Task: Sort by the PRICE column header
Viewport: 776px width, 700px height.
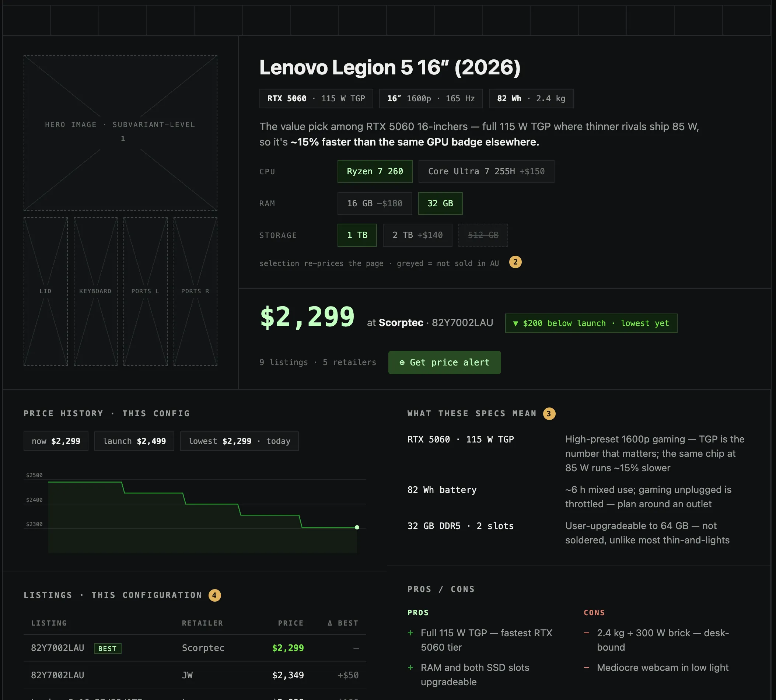Action: tap(291, 623)
